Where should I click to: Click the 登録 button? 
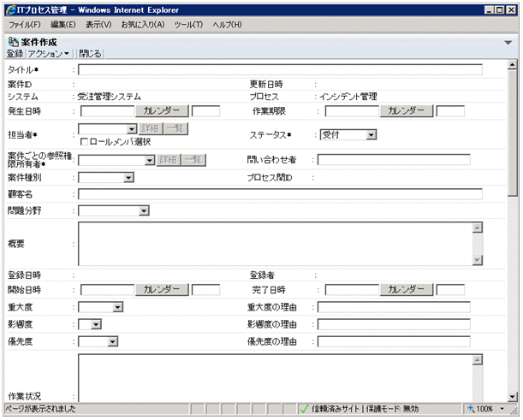pos(15,54)
